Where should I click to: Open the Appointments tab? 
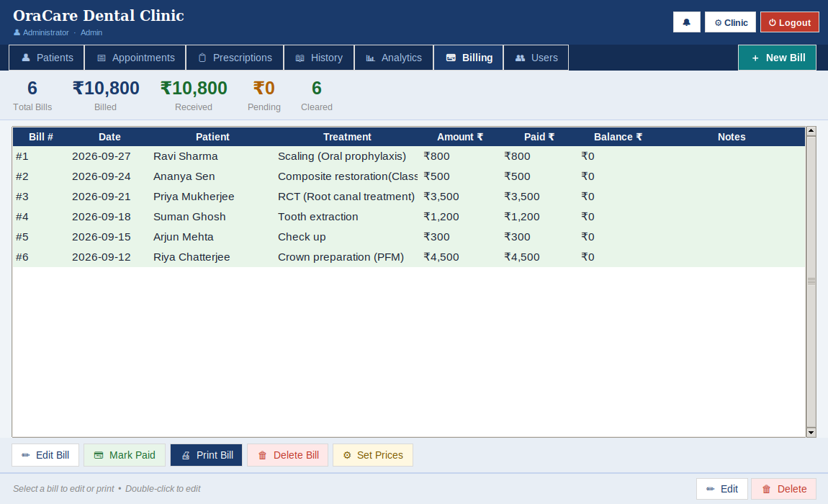[135, 58]
